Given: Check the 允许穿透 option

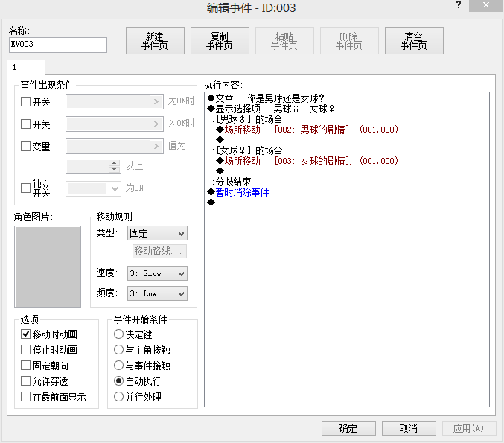Looking at the screenshot, I should coord(25,381).
